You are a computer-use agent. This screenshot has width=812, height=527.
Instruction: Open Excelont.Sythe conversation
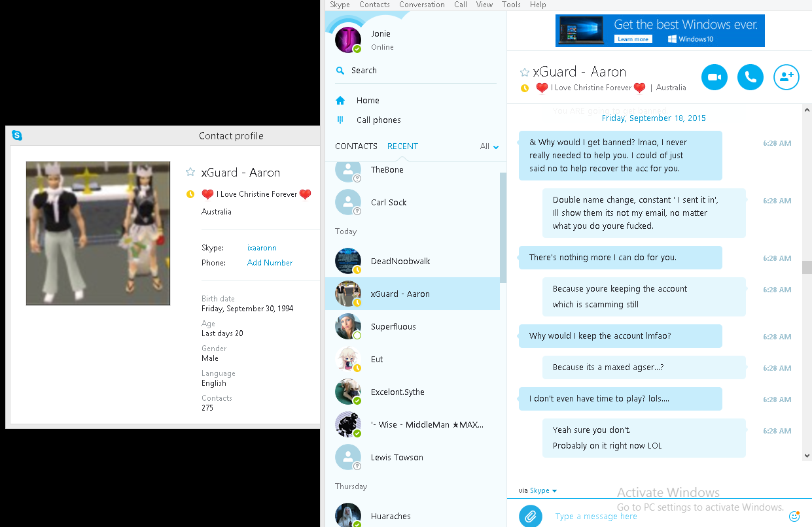click(412, 392)
